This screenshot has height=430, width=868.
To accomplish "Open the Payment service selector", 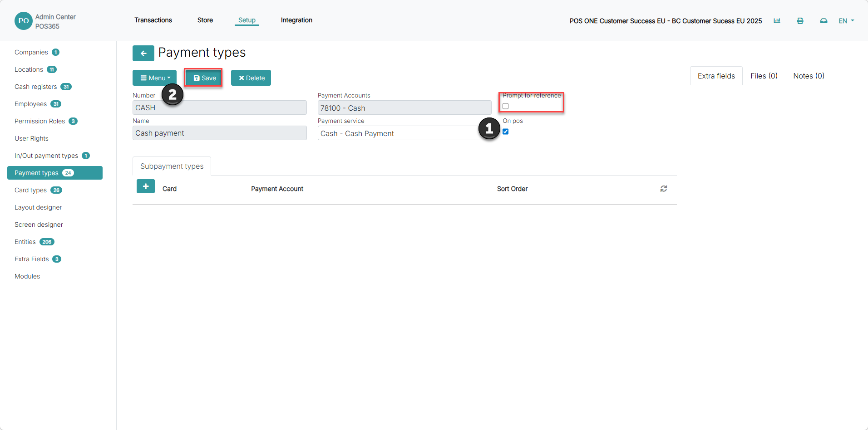I will click(404, 133).
